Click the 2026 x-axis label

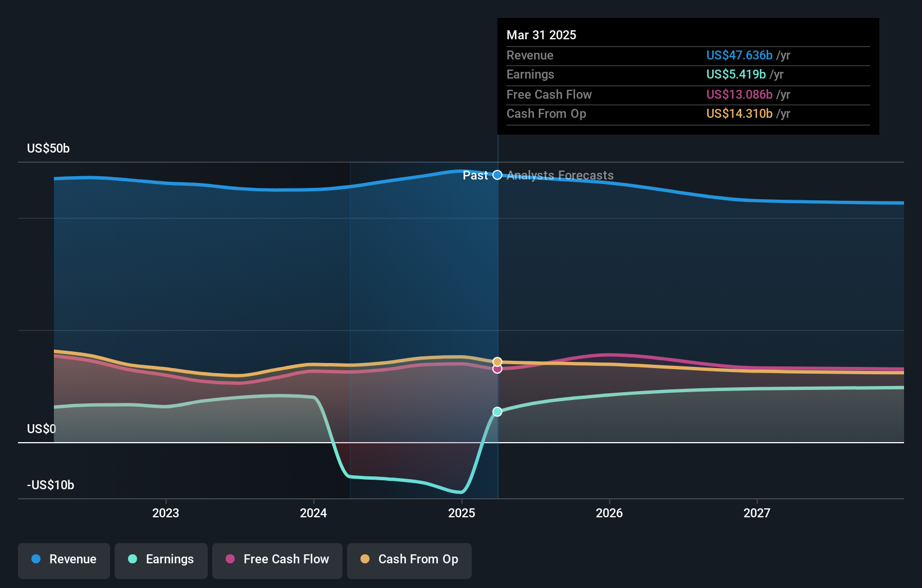pos(609,513)
